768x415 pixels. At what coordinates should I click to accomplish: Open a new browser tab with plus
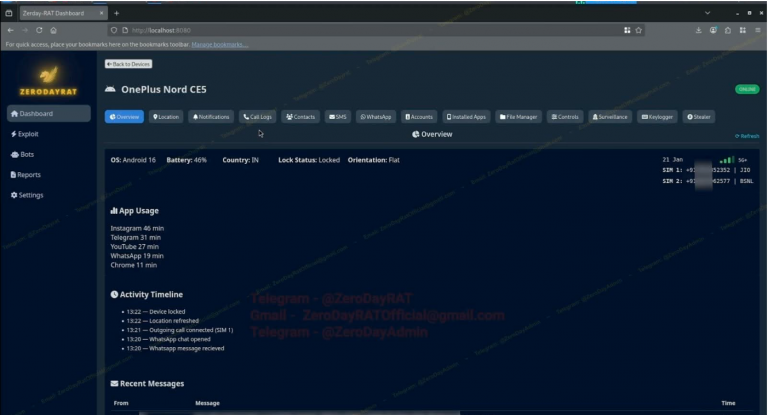(x=117, y=13)
